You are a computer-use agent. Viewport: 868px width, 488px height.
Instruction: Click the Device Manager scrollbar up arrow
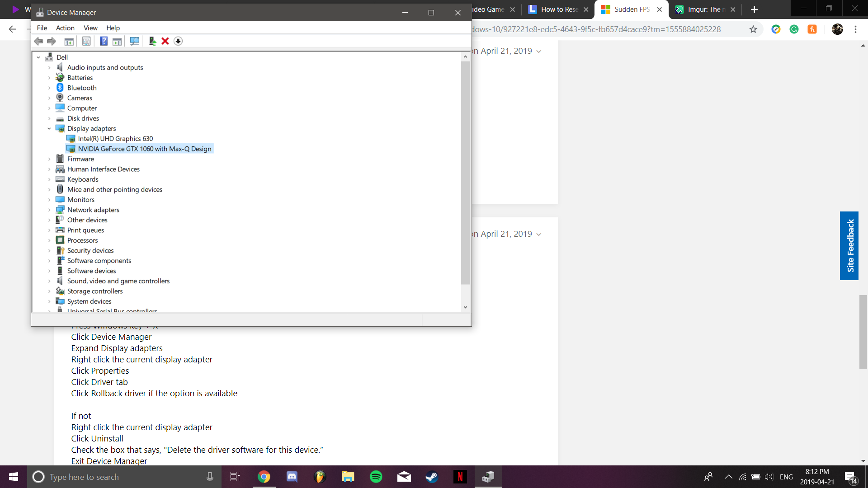click(465, 56)
